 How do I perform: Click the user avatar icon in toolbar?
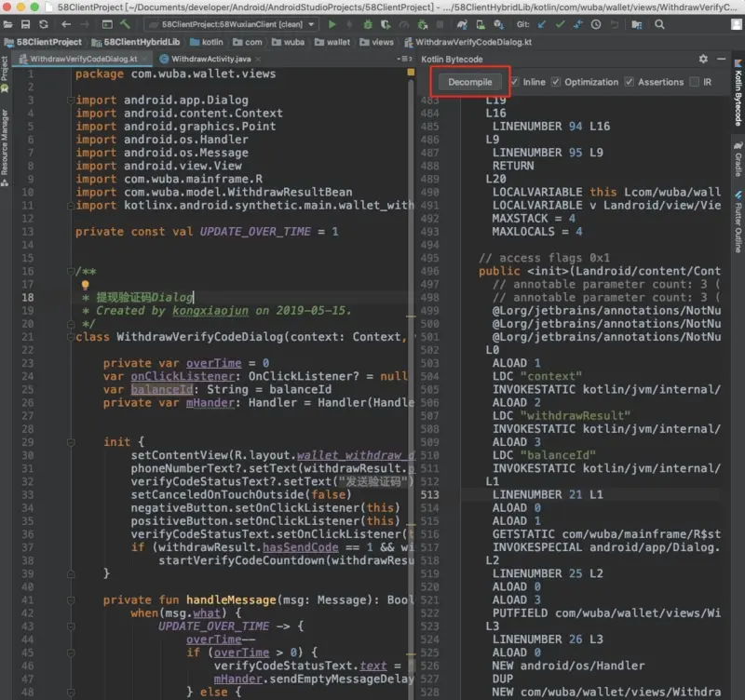point(737,24)
